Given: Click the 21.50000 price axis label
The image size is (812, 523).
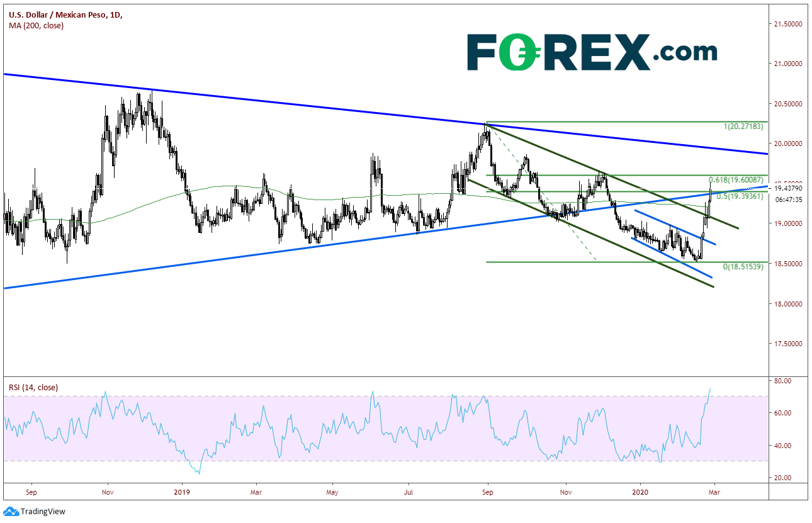Looking at the screenshot, I should tap(789, 24).
